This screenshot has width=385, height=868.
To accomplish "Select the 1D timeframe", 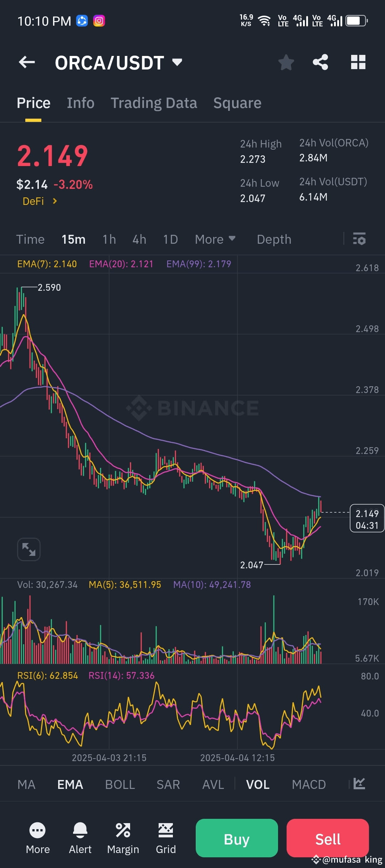I will (x=170, y=239).
